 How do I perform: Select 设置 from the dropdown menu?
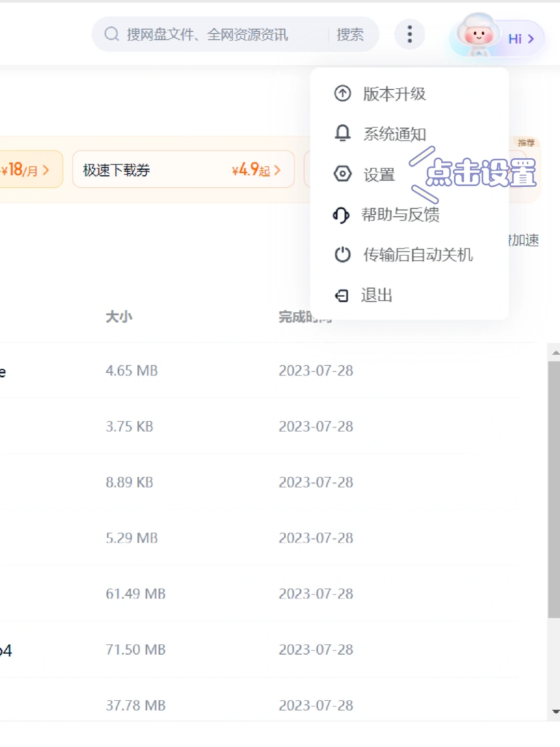pos(379,174)
